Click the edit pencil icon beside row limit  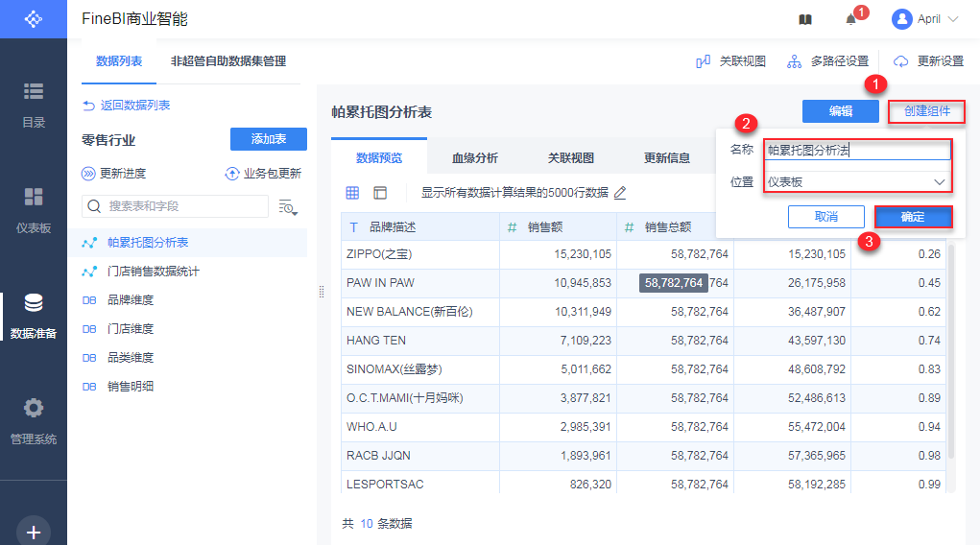click(620, 193)
